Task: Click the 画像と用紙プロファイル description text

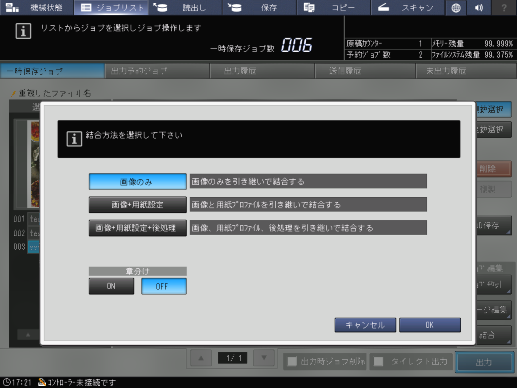Action: coord(308,205)
